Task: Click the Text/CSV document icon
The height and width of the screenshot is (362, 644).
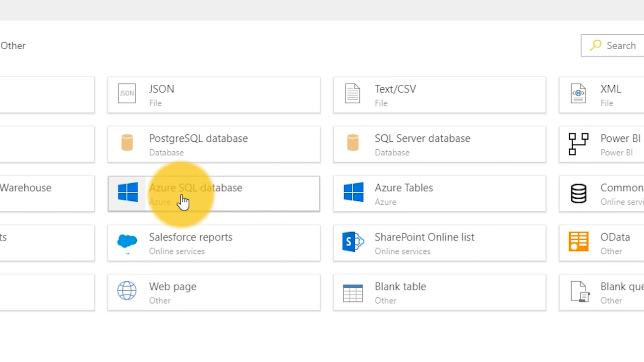Action: (x=352, y=94)
